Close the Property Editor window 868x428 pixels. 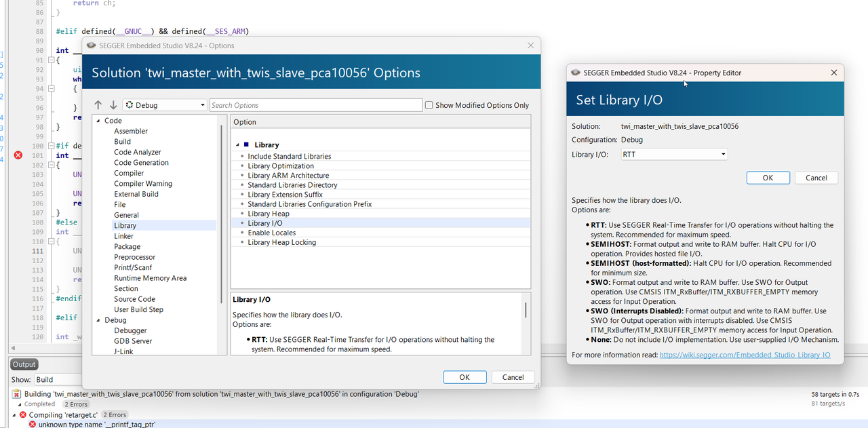[834, 73]
